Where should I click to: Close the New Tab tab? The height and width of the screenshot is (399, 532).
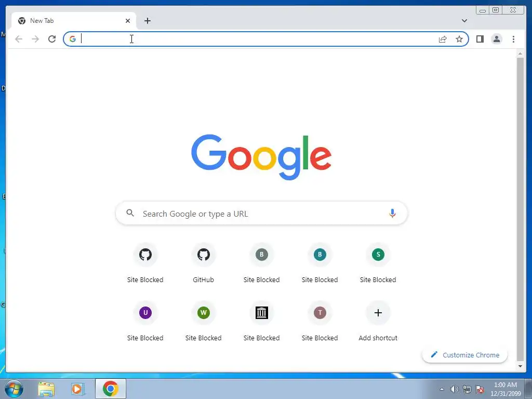128,21
